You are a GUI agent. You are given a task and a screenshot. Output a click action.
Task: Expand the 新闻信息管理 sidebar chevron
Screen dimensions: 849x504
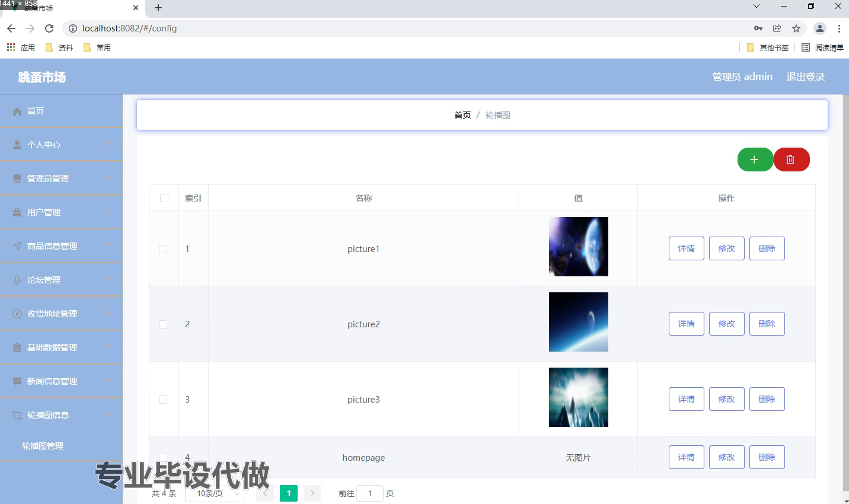pos(107,381)
